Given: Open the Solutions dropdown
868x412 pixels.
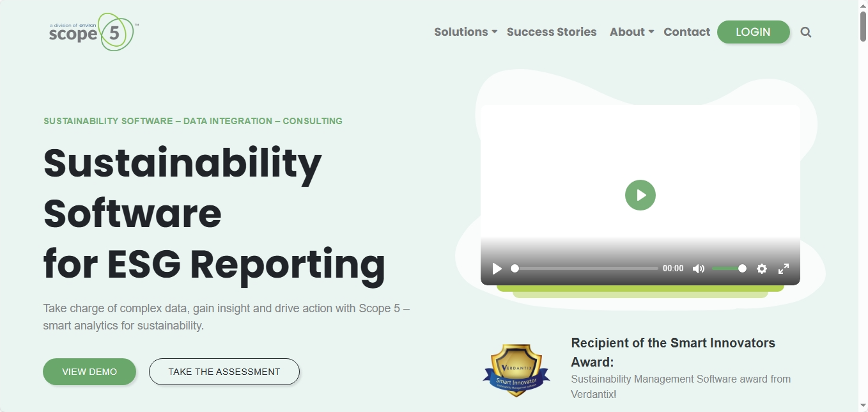Looking at the screenshot, I should coord(461,32).
